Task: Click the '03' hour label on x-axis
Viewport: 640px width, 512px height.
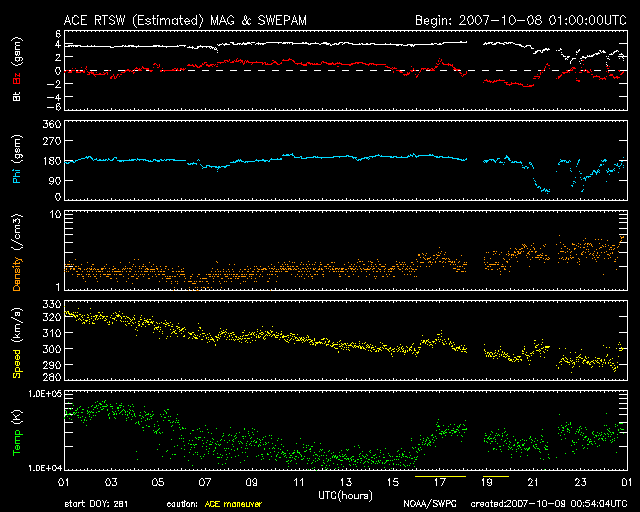Action: pos(111,483)
